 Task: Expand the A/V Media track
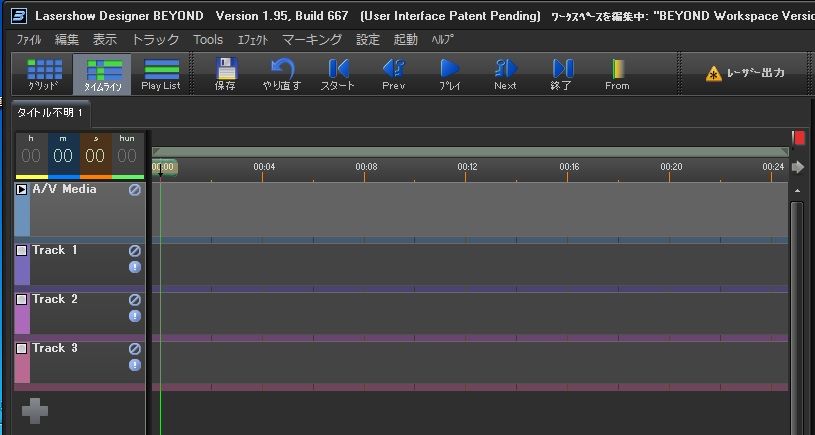click(21, 190)
